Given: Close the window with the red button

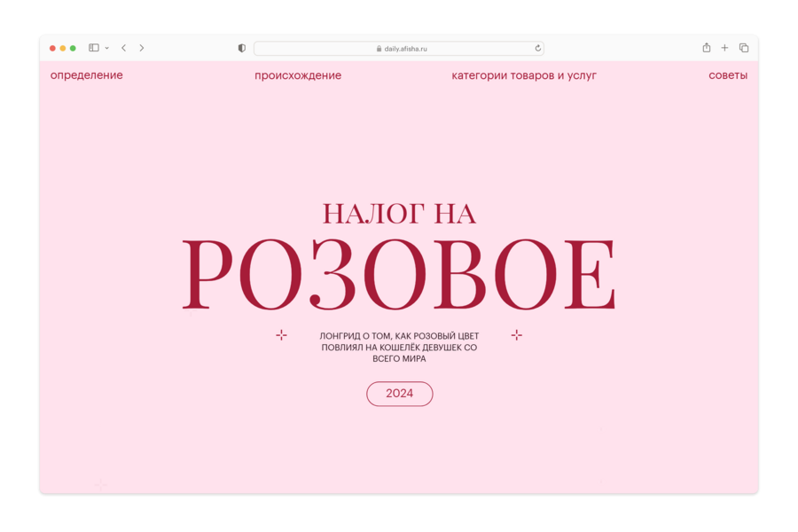Looking at the screenshot, I should [52, 49].
